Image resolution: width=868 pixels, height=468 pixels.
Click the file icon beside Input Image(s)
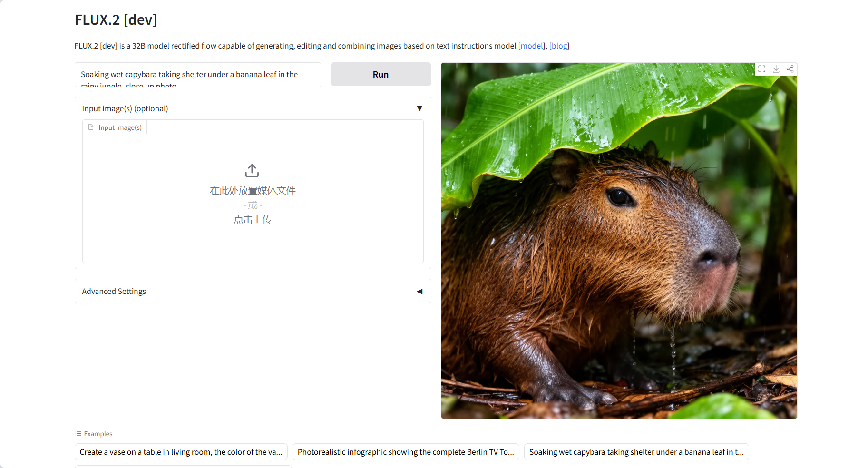(91, 127)
